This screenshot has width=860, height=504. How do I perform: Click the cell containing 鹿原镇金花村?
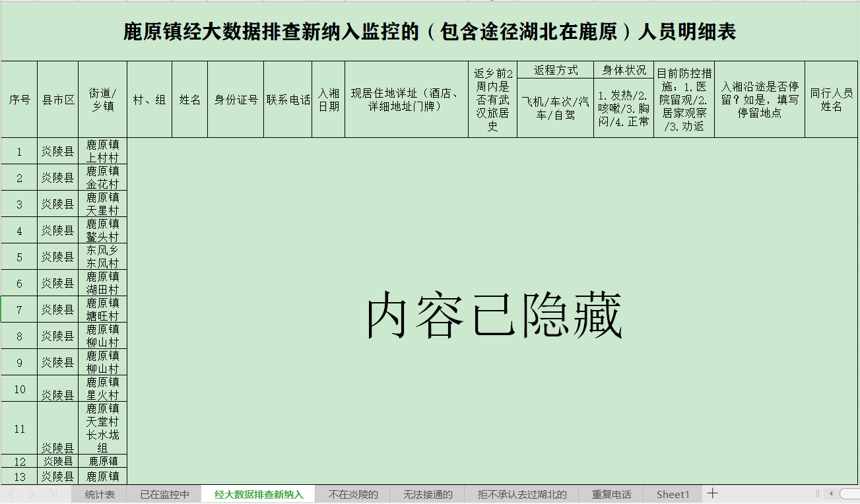pos(102,177)
